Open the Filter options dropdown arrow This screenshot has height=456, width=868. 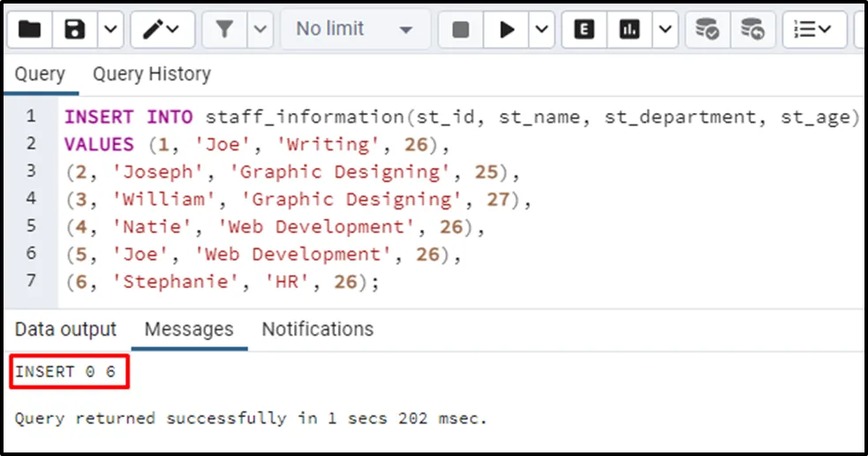(260, 29)
